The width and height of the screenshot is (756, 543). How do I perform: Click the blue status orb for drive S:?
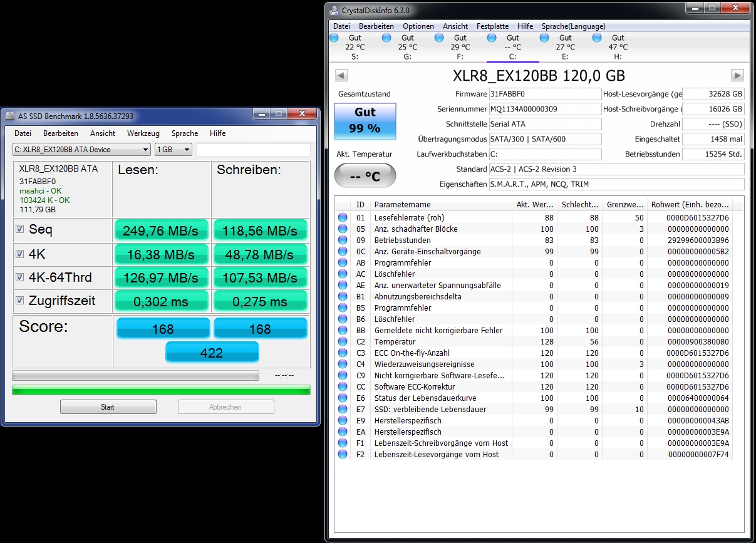(335, 39)
